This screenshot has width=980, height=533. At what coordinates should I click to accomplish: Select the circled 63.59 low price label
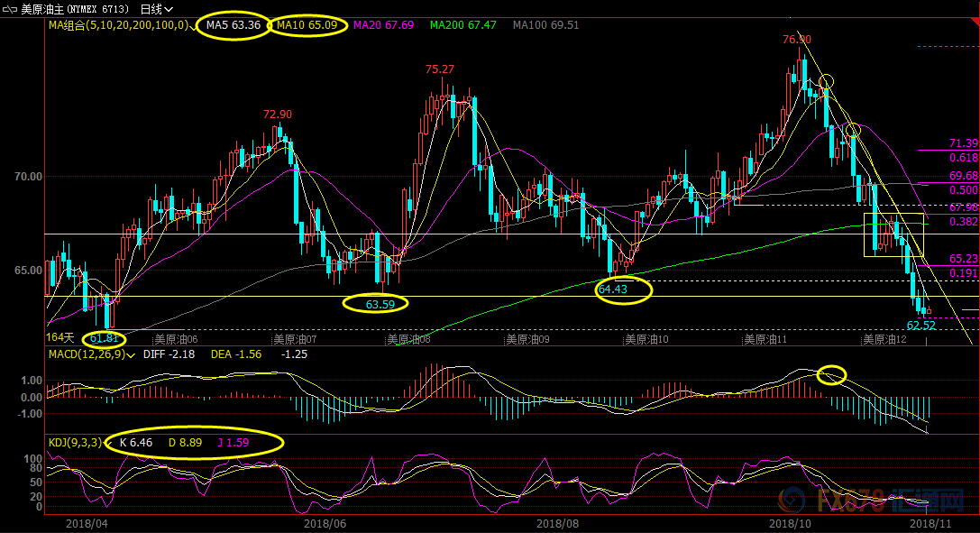point(380,305)
